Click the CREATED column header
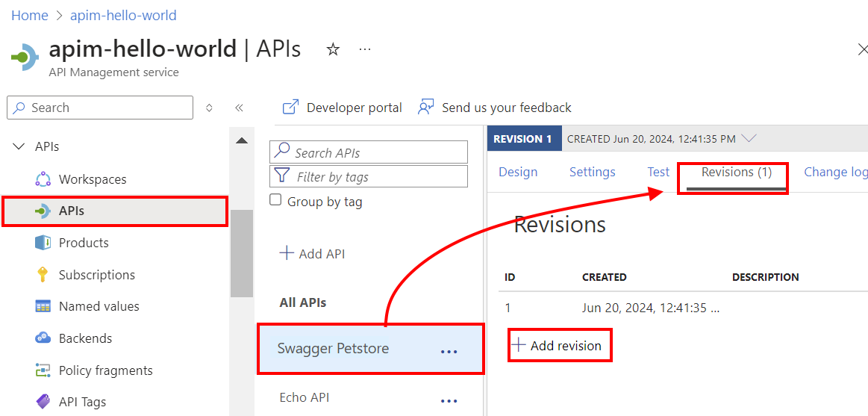 (605, 277)
